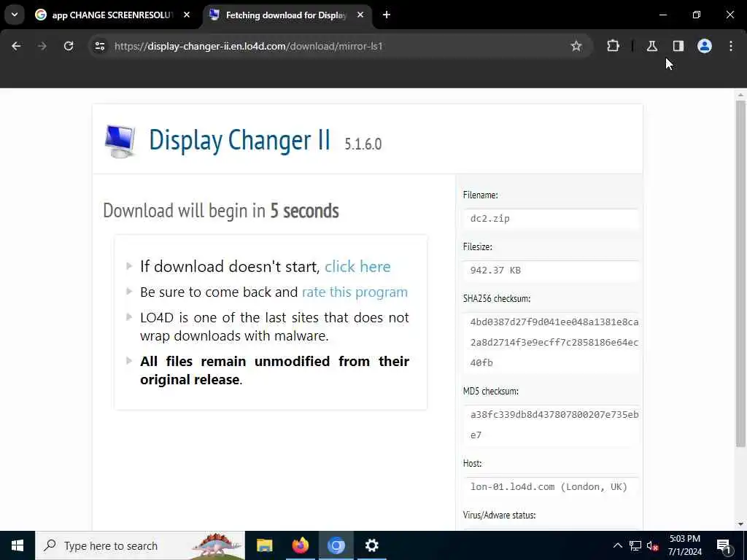View site information icon in address bar

[x=99, y=46]
